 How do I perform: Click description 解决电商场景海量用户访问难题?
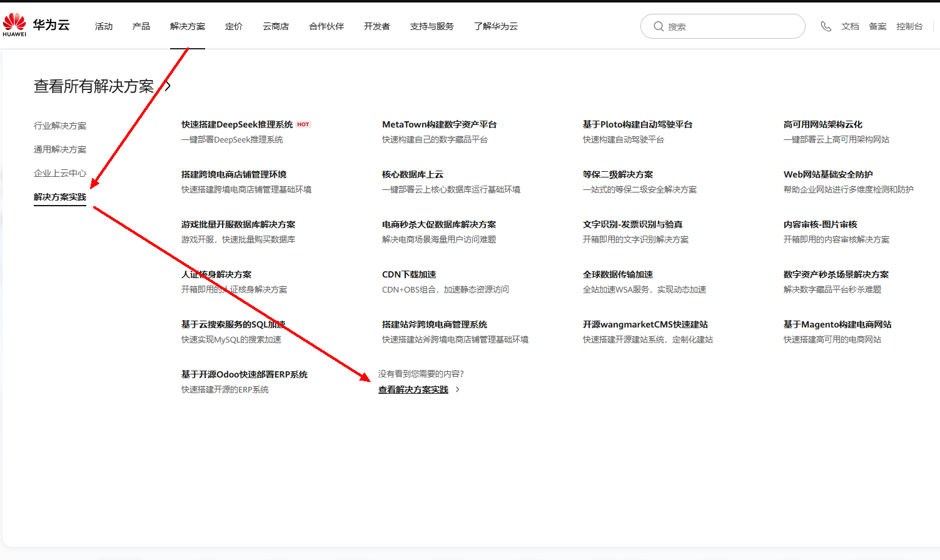coord(439,239)
